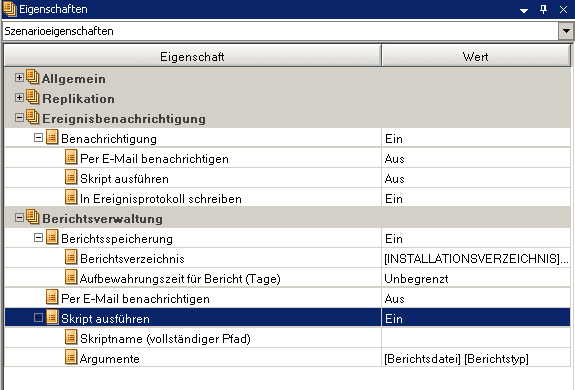Screen dimensions: 575x390
Task: Click the Berichtsverzeichnis property icon
Action: [71, 257]
